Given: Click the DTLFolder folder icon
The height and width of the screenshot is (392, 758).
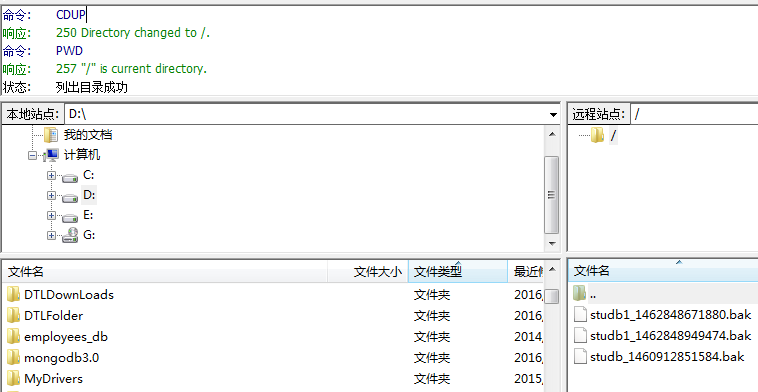Looking at the screenshot, I should 14,315.
